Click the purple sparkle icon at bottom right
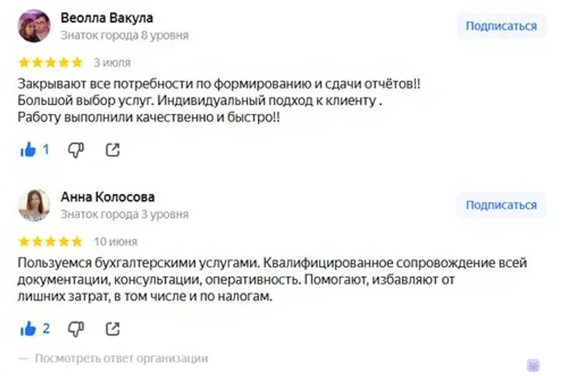The width and height of the screenshot is (588, 376). tap(533, 365)
